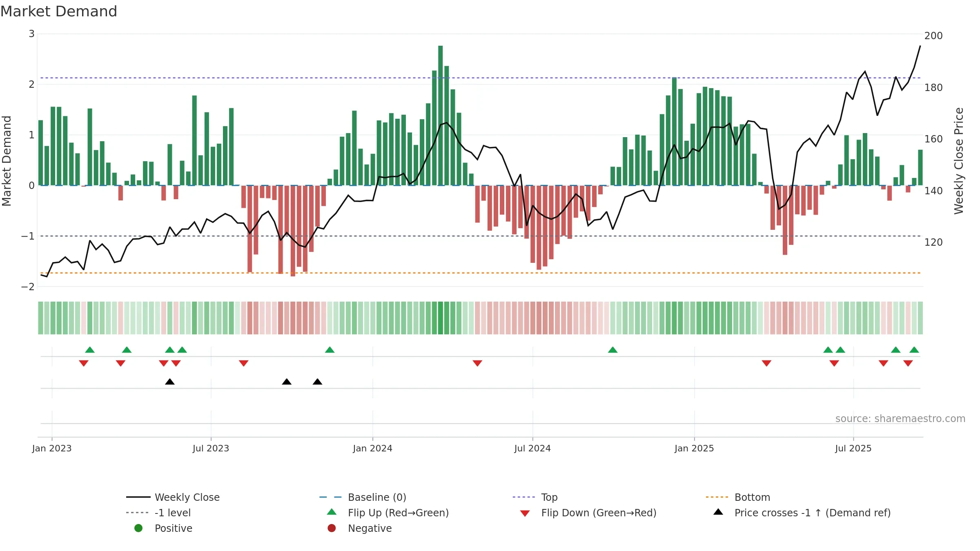Click the black Price crosses -1 legend triangle
Viewport: 980px width, 551px height.
pyautogui.click(x=718, y=512)
